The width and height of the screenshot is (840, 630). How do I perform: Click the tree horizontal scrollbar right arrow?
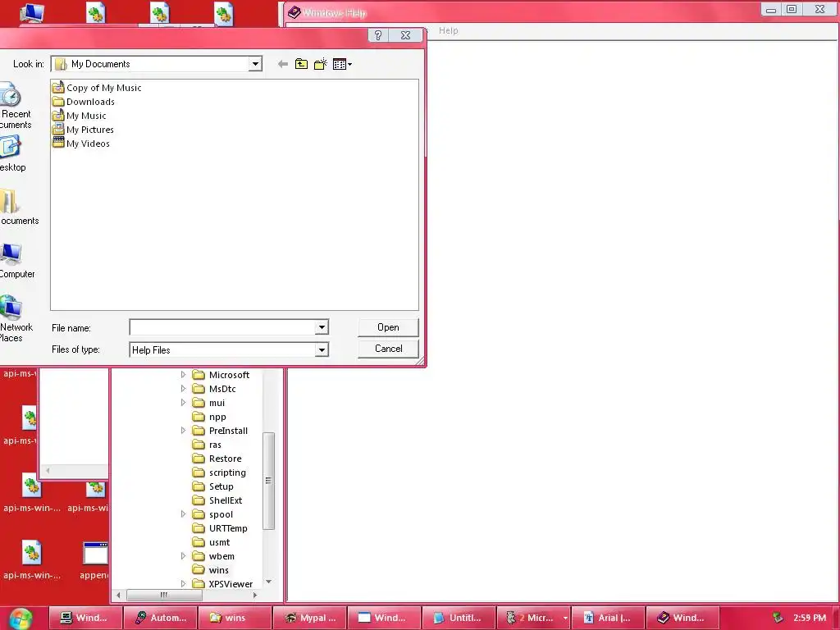click(x=255, y=595)
